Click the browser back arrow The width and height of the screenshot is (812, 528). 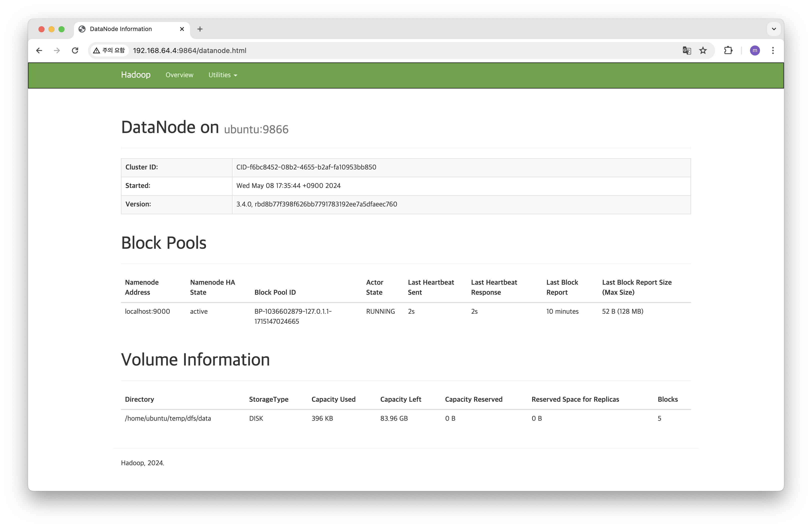[x=39, y=50]
